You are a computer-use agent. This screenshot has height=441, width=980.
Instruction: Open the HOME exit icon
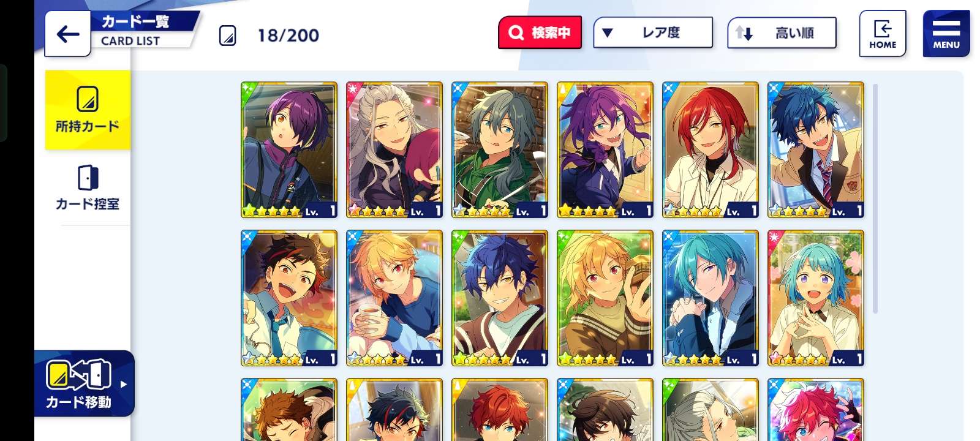click(x=882, y=34)
